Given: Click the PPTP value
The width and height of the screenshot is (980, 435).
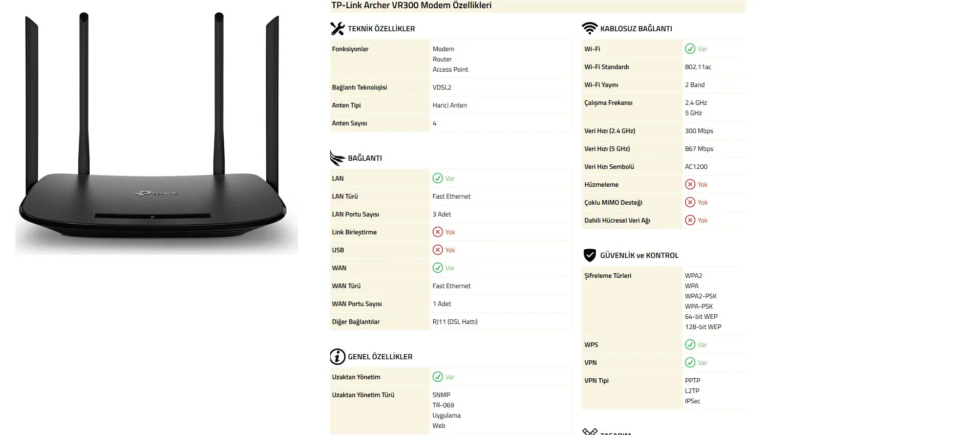Looking at the screenshot, I should point(692,381).
